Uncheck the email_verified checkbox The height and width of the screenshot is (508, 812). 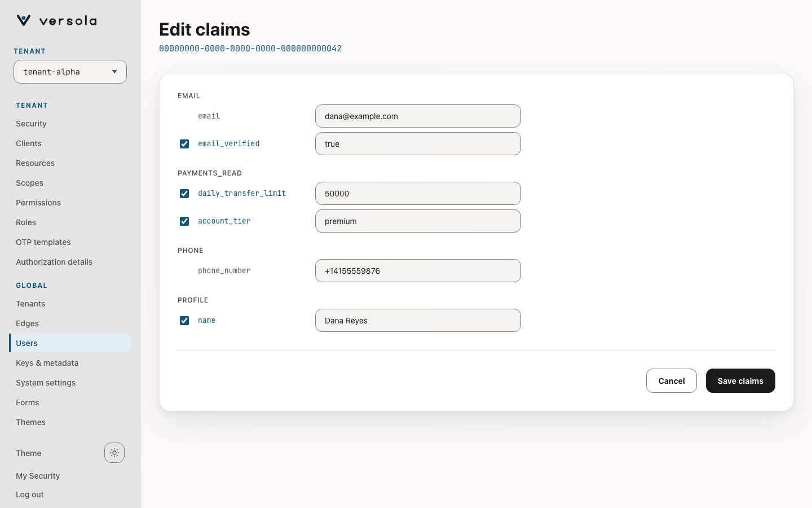tap(184, 144)
